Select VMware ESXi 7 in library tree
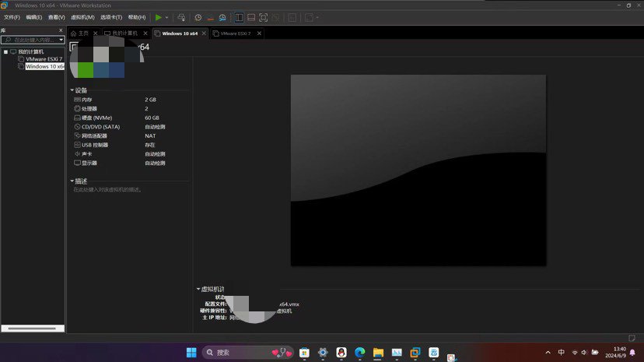The width and height of the screenshot is (644, 362). (44, 59)
